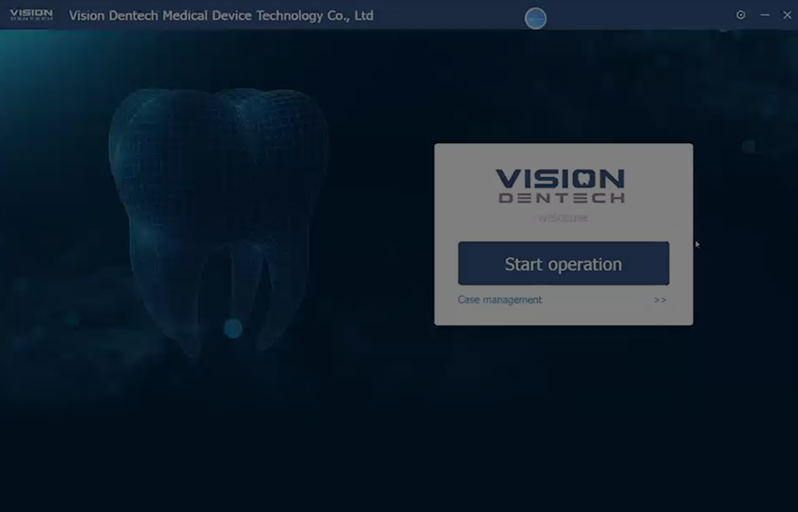Click the welcome text under the logo
The height and width of the screenshot is (512, 798).
[x=563, y=217]
